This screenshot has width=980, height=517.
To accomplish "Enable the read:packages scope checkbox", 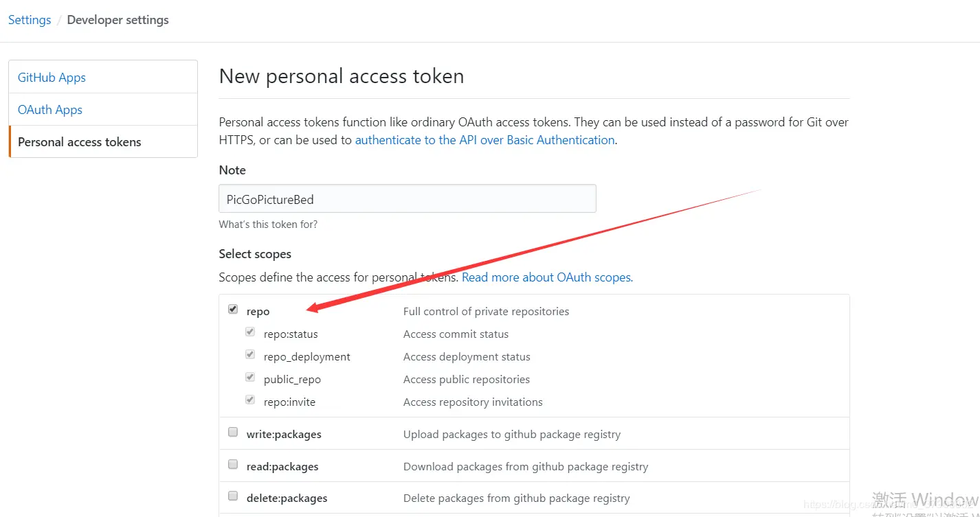I will tap(233, 465).
